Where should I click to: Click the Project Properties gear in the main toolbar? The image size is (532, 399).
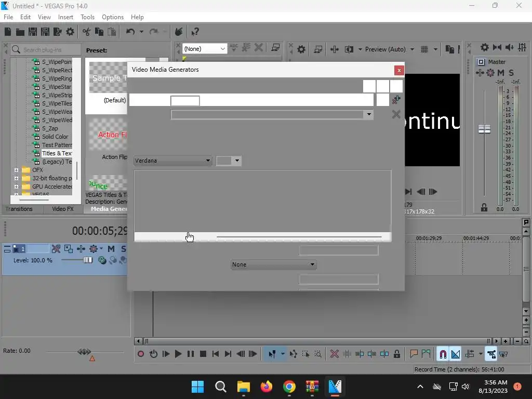[70, 32]
